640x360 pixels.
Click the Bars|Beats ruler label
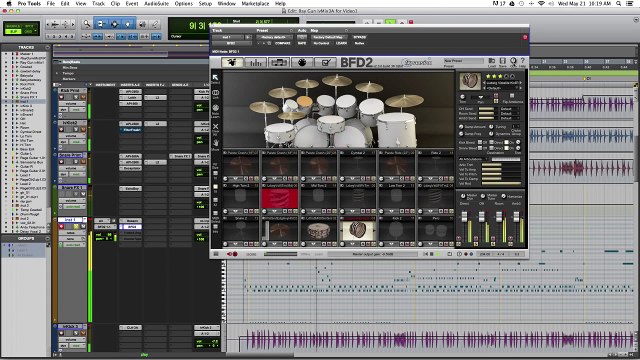tap(71, 62)
